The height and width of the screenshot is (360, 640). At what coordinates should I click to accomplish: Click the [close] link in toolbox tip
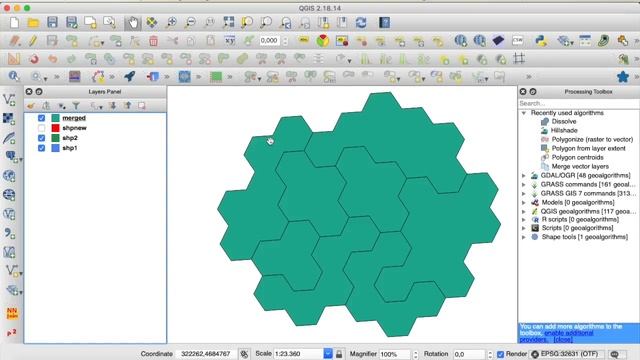pyautogui.click(x=563, y=340)
